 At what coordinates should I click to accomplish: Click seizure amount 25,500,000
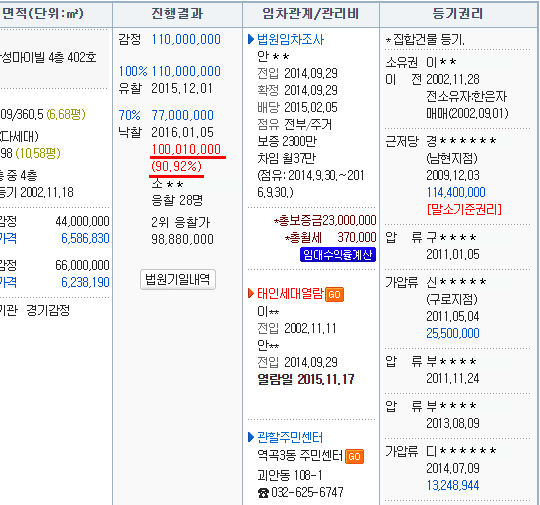(453, 333)
